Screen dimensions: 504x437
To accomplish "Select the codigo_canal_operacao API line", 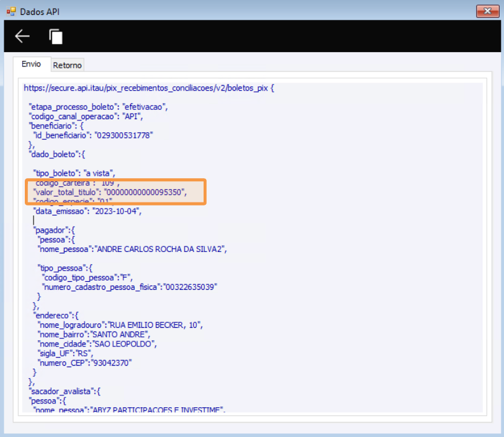I will 86,117.
